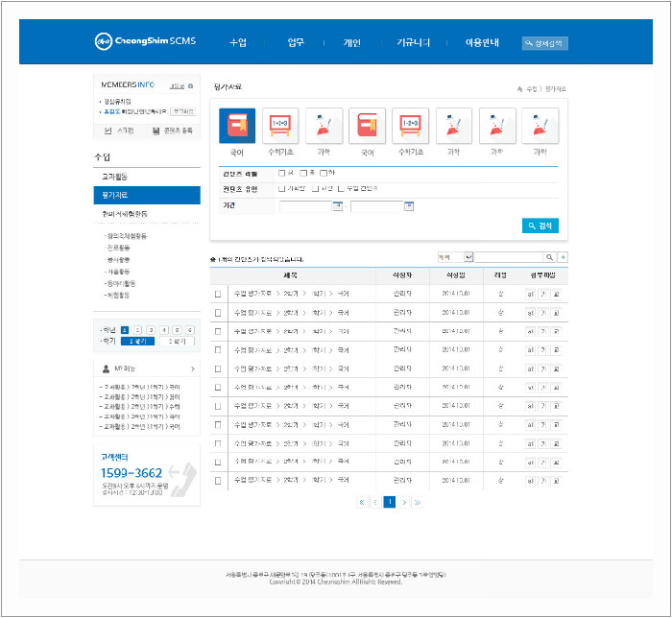Screen dimensions: 672x618
Task: Check the 상 content level checkbox
Action: tap(281, 173)
